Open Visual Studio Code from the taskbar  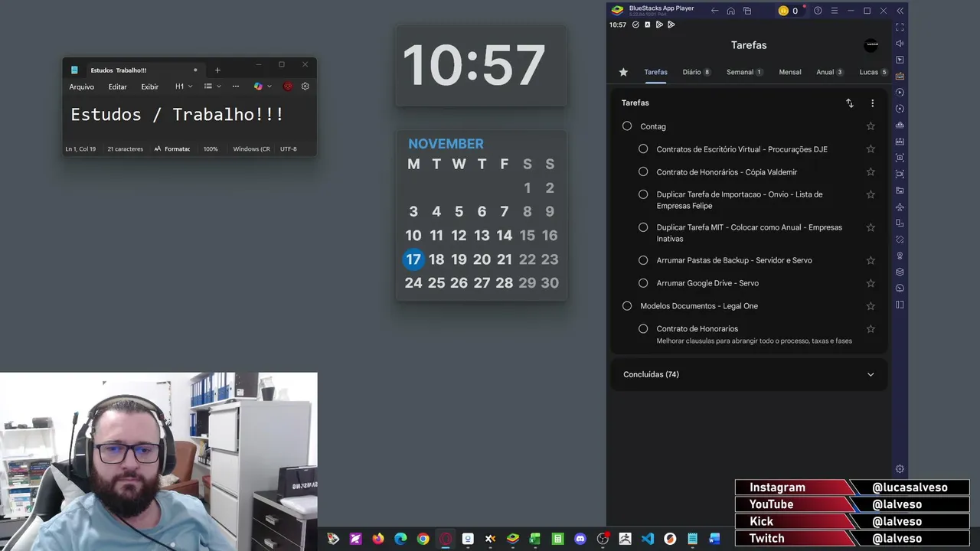pyautogui.click(x=648, y=539)
